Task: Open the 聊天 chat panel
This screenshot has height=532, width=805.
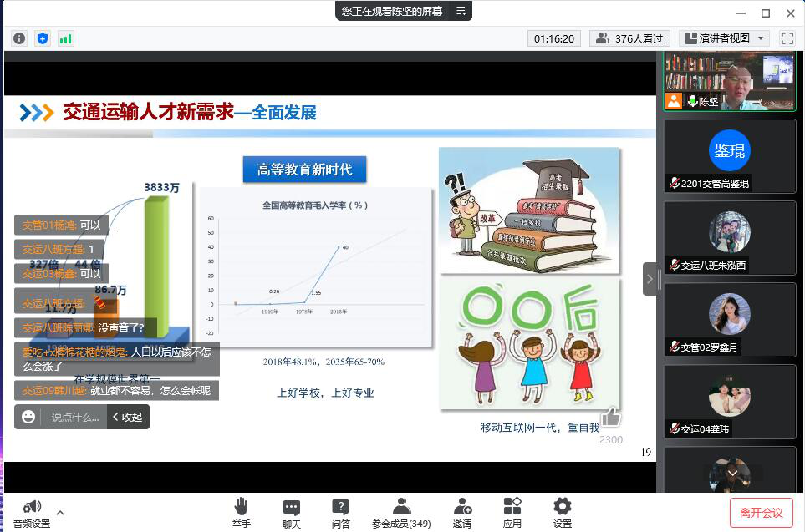Action: (291, 513)
